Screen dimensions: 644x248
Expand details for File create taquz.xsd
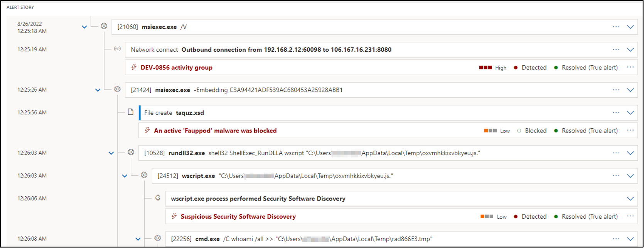630,113
